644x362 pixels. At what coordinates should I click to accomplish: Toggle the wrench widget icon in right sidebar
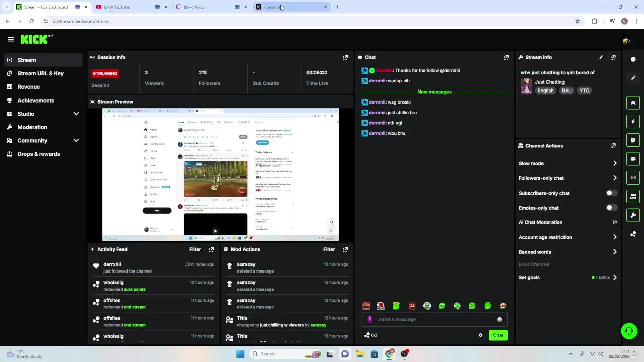(633, 215)
